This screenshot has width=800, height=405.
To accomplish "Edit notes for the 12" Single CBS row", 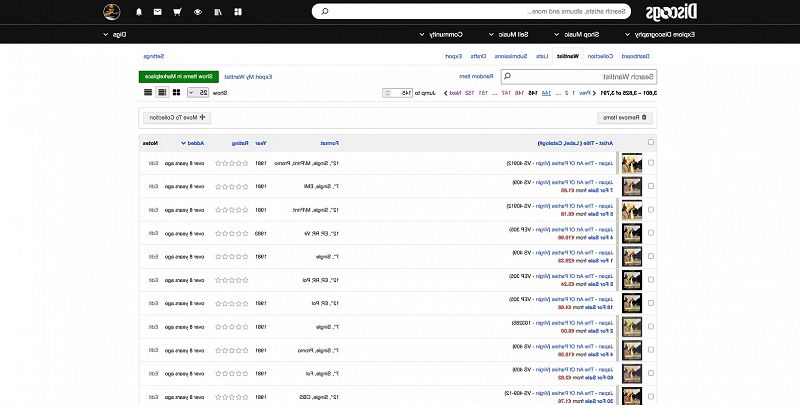I will pos(153,397).
